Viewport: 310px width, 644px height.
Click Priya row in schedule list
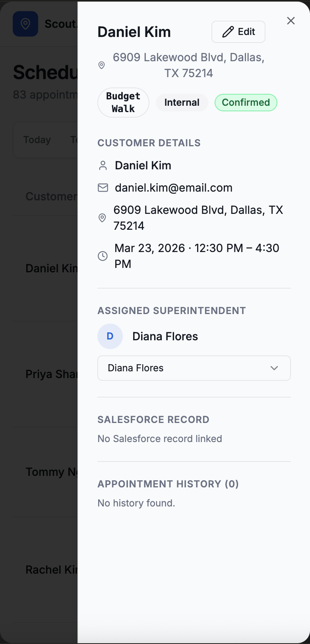click(51, 374)
